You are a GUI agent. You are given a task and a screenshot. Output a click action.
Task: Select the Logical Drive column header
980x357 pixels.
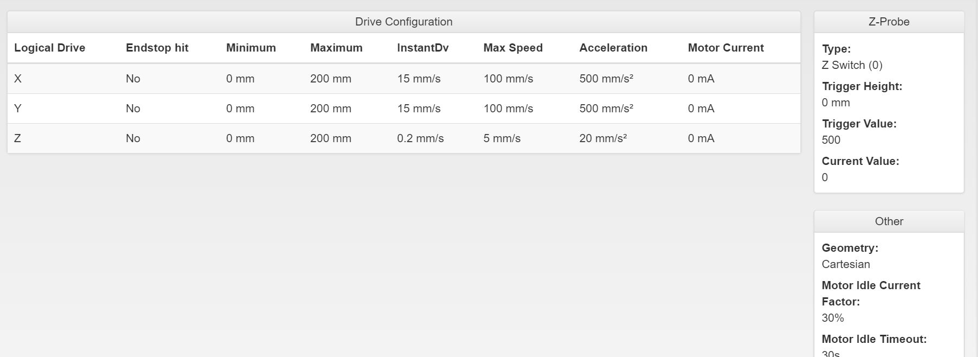click(49, 48)
